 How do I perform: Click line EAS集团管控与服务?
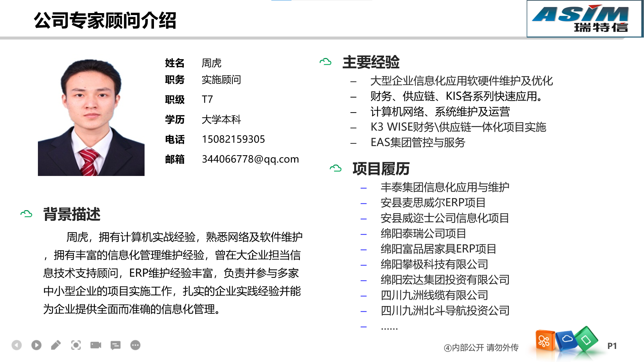418,142
